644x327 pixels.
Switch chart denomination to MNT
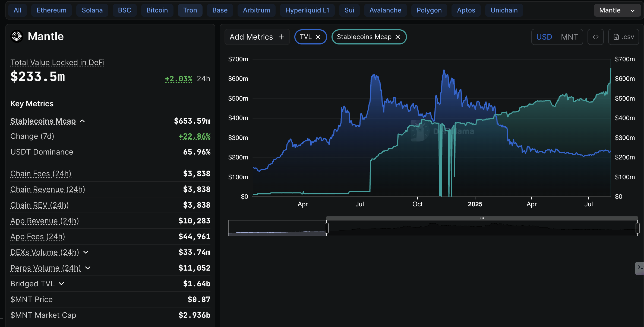point(569,37)
